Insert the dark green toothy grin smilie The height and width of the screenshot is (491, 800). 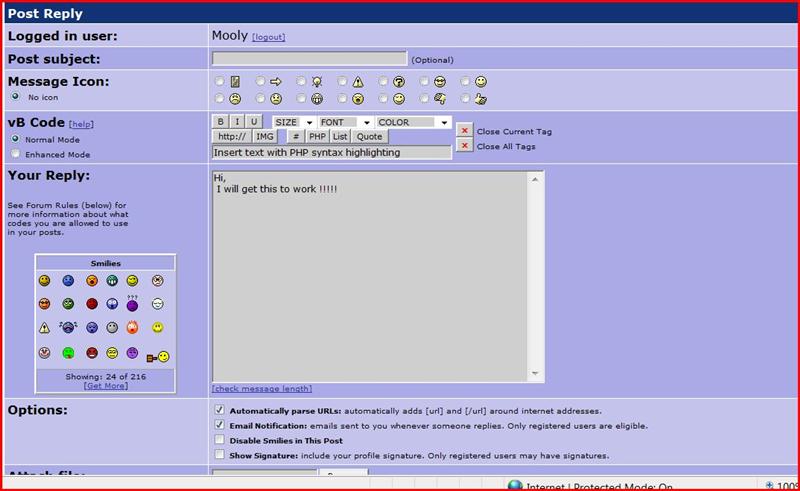[x=112, y=280]
